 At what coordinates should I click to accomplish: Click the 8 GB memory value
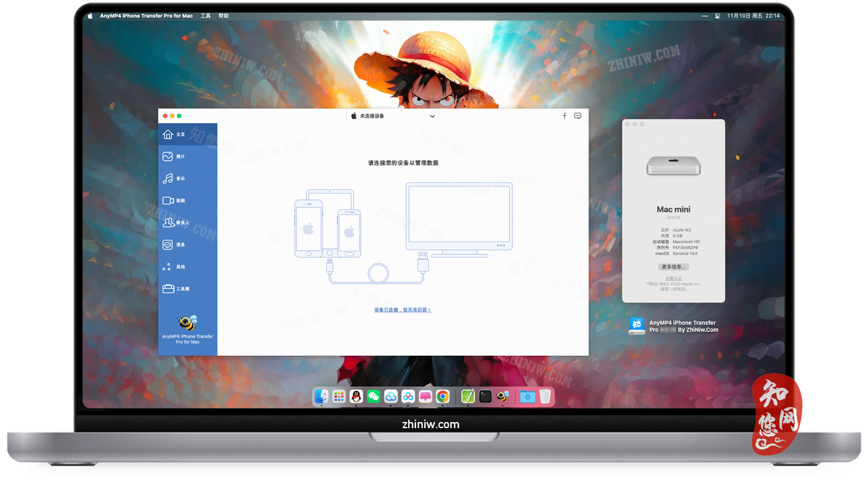[x=677, y=236]
